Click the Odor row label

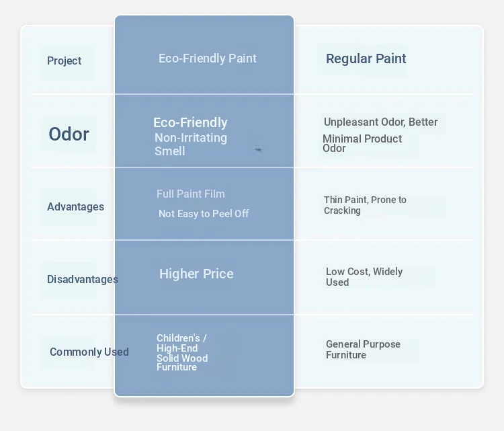pyautogui.click(x=69, y=134)
